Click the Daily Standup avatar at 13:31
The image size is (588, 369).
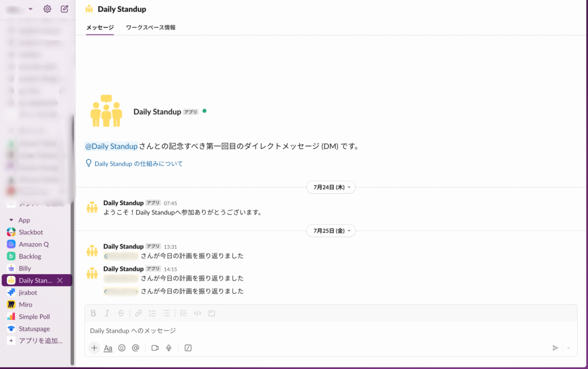pos(92,251)
